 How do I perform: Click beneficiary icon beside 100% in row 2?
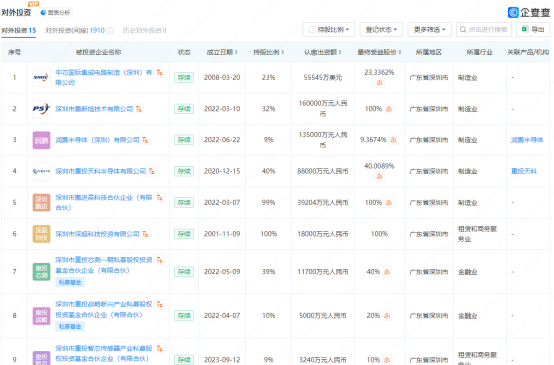389,109
